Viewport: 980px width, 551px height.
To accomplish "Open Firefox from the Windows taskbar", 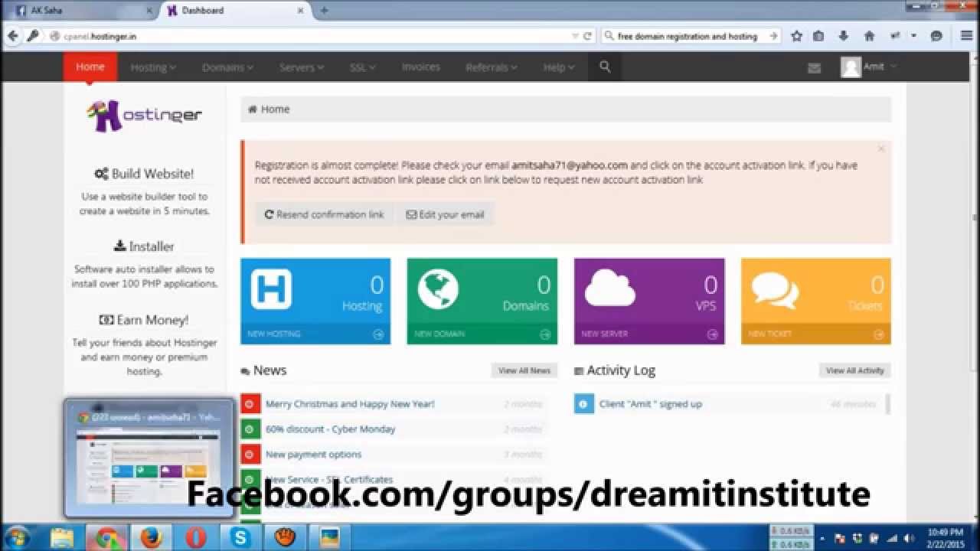I will [151, 538].
